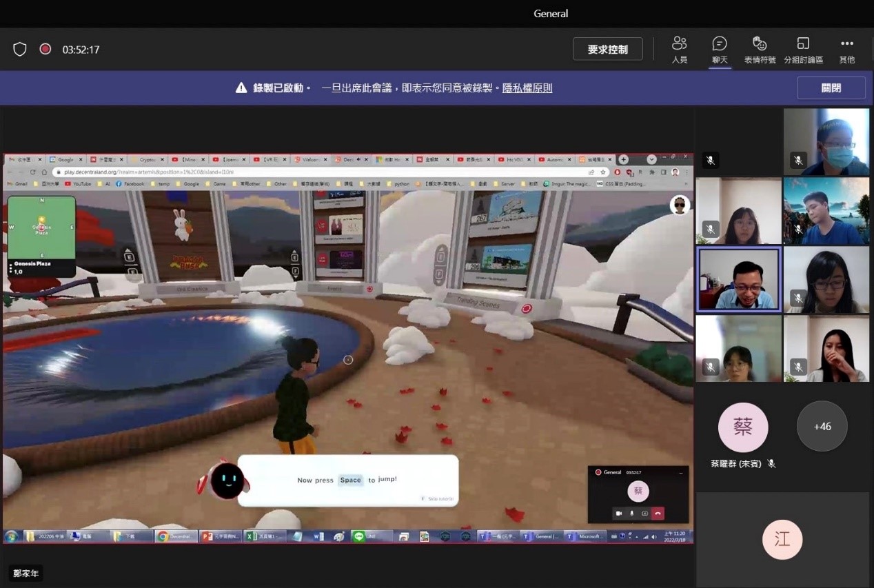874x588 pixels.
Task: Open the Game bookmarks folder
Action: point(216,184)
